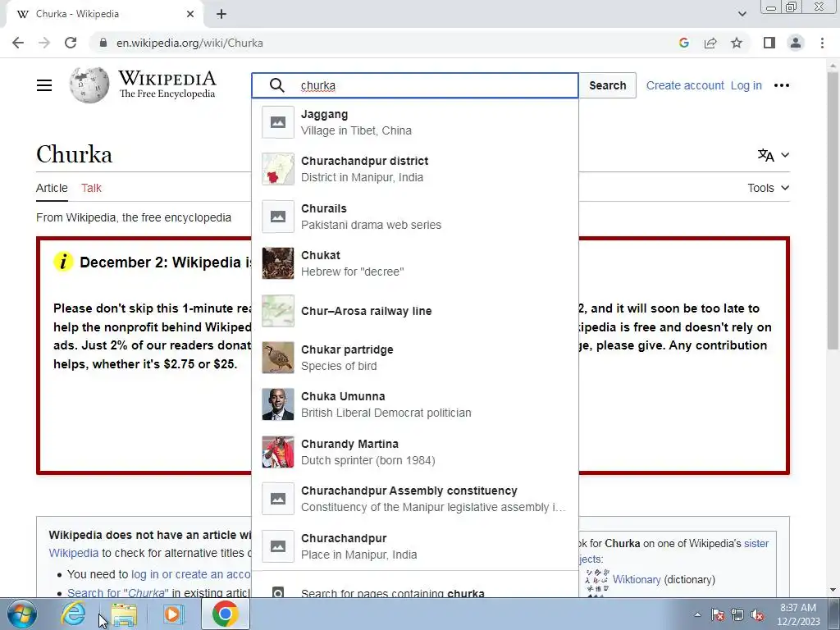
Task: Switch to the Article tab
Action: pos(52,188)
